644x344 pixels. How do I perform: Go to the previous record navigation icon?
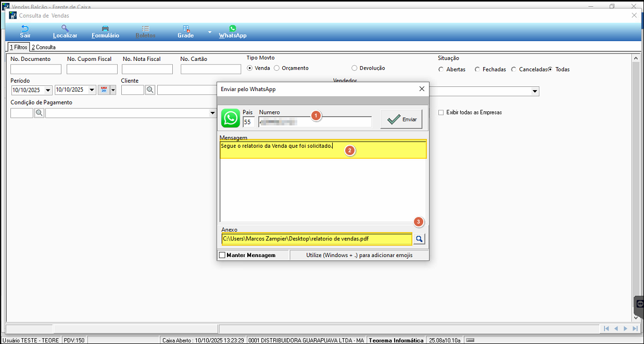[x=616, y=328]
